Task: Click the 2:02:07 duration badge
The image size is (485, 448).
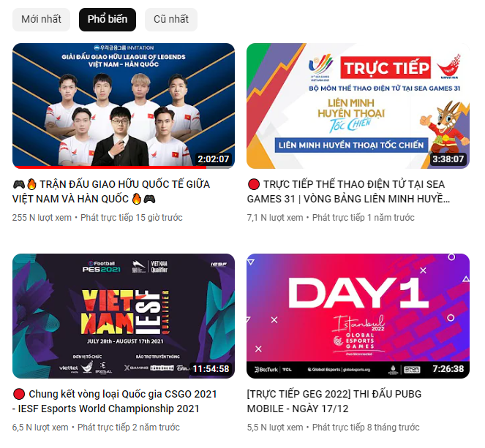Action: 214,159
